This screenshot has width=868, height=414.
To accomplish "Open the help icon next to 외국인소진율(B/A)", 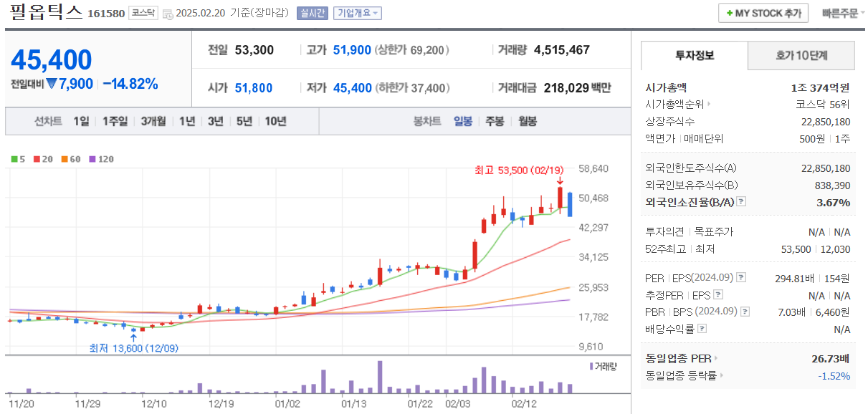I will [741, 201].
